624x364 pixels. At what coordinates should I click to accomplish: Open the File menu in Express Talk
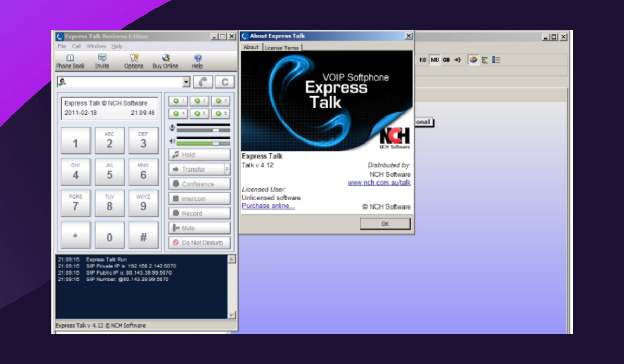(61, 46)
